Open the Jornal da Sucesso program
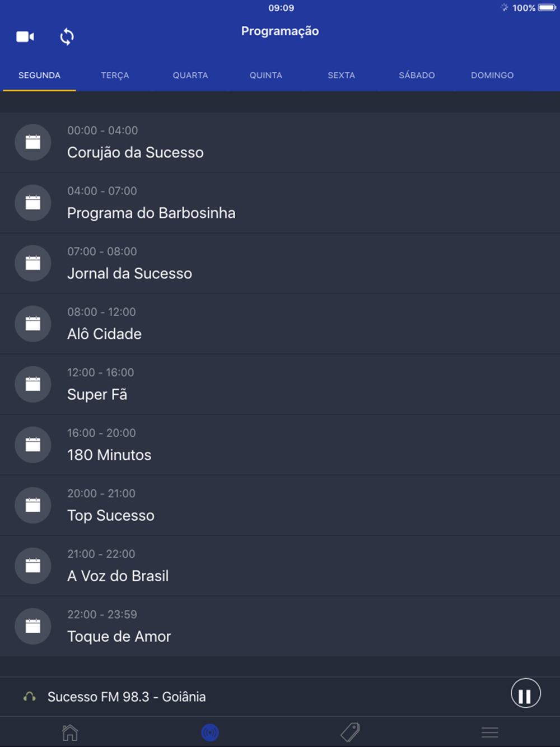 pyautogui.click(x=280, y=263)
